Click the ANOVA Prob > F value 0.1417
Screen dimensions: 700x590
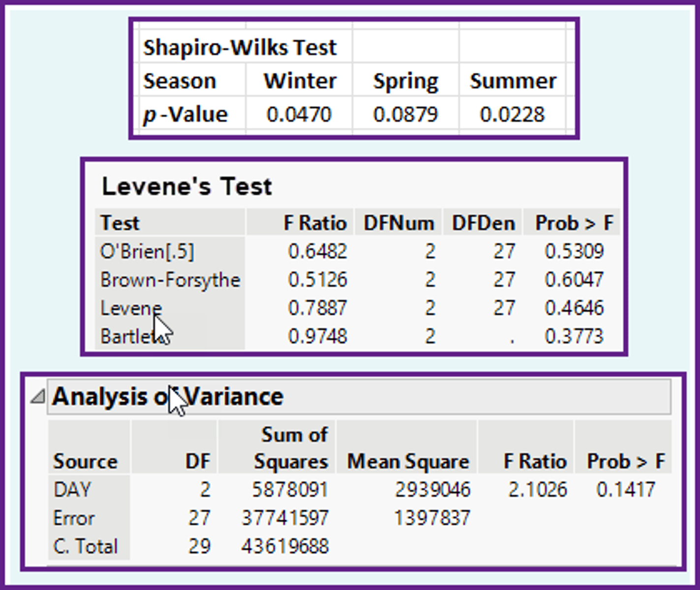click(x=626, y=490)
